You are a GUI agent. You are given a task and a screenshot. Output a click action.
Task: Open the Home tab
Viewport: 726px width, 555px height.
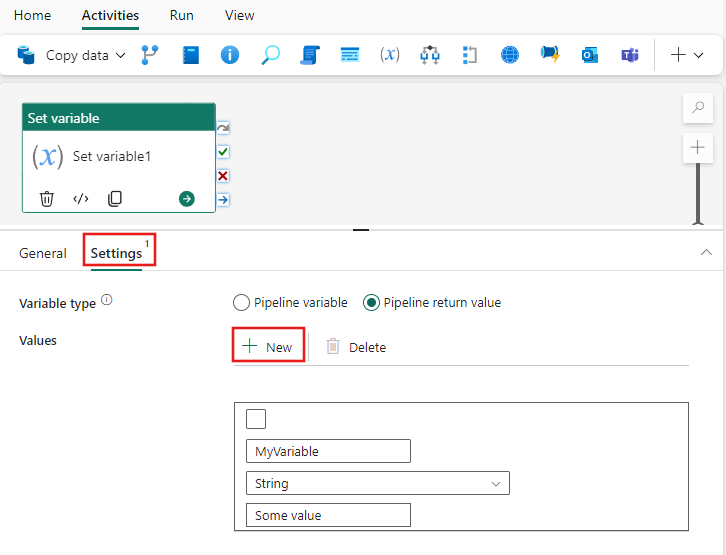click(x=32, y=15)
